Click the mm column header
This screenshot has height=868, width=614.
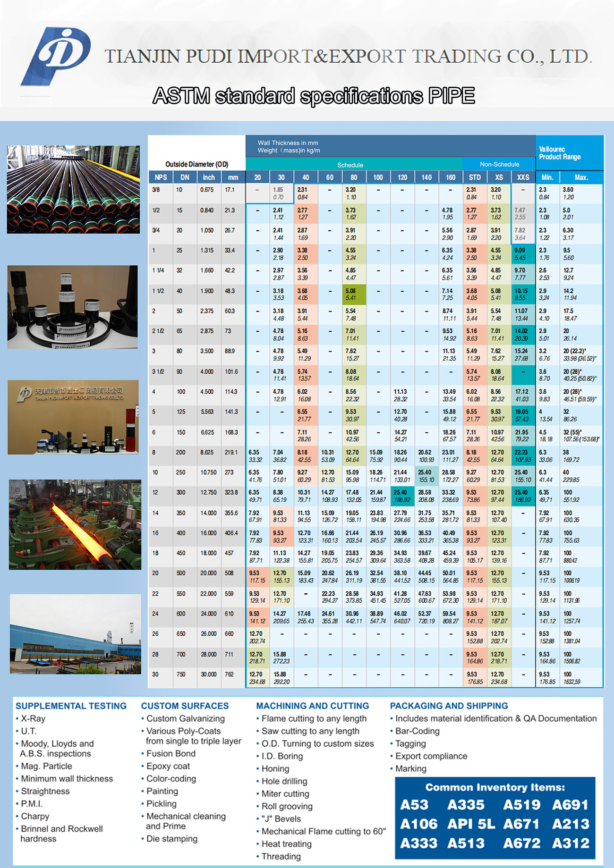click(233, 177)
